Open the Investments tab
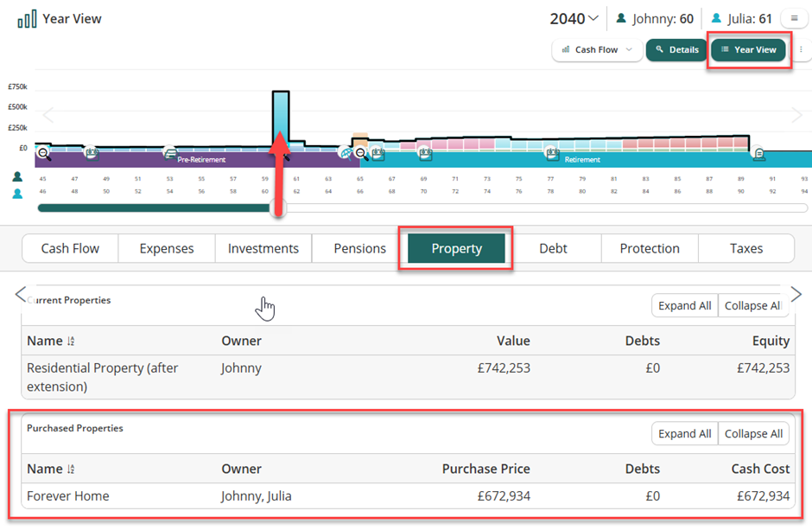 (x=263, y=249)
